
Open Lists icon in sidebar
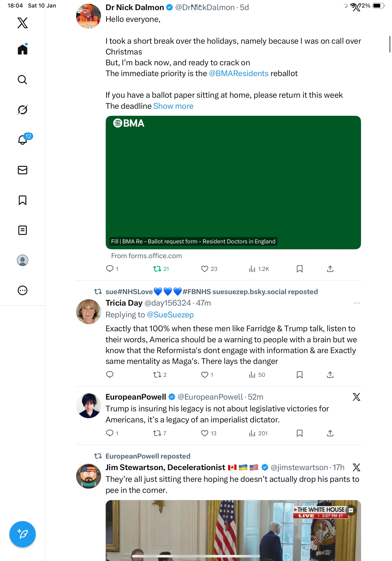click(x=23, y=230)
